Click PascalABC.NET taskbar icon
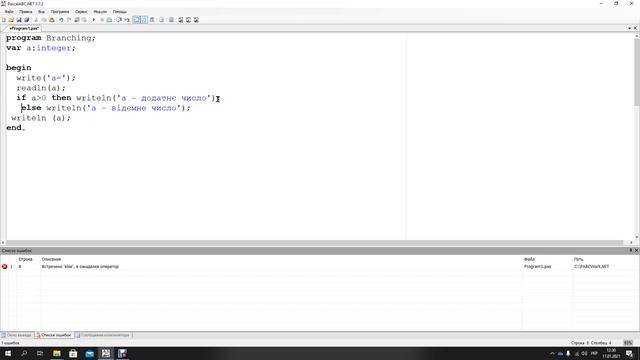 [x=106, y=353]
